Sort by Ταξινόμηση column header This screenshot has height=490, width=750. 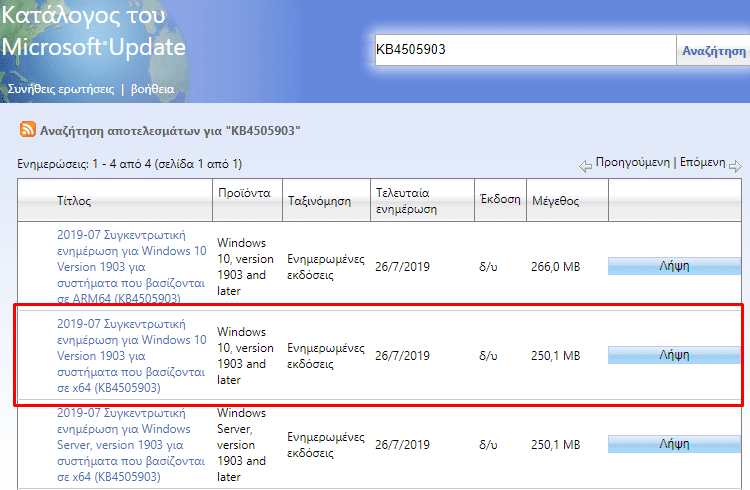(319, 201)
